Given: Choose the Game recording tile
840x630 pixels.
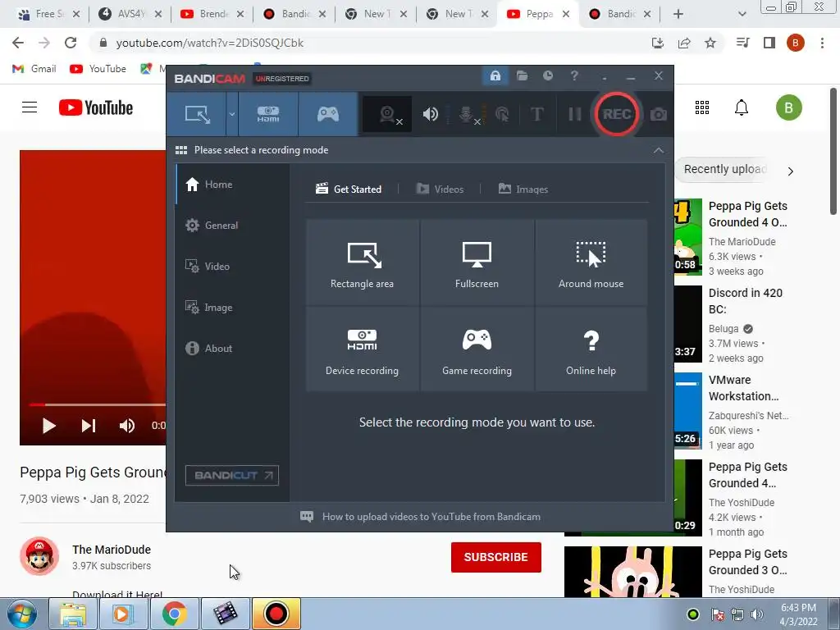Looking at the screenshot, I should coord(477,349).
